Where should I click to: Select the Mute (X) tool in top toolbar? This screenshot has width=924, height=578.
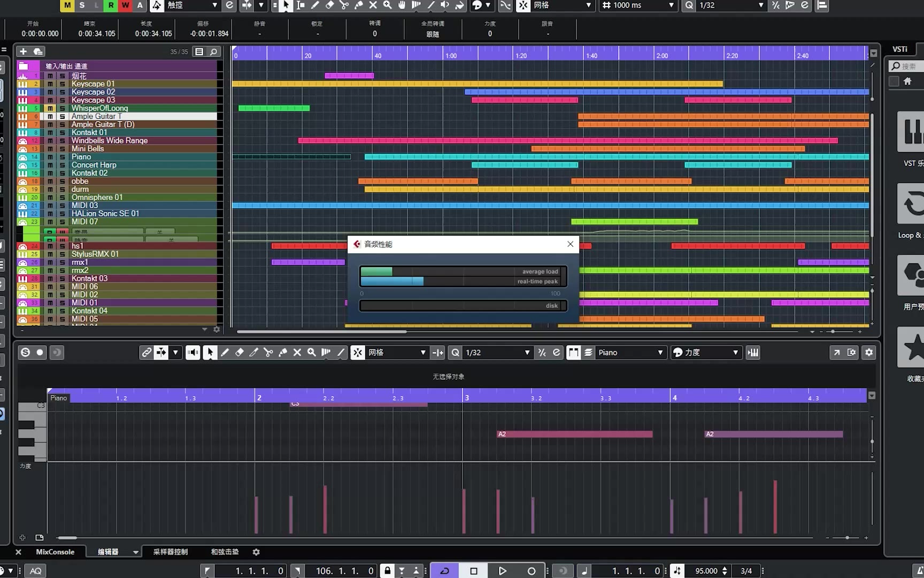[373, 5]
